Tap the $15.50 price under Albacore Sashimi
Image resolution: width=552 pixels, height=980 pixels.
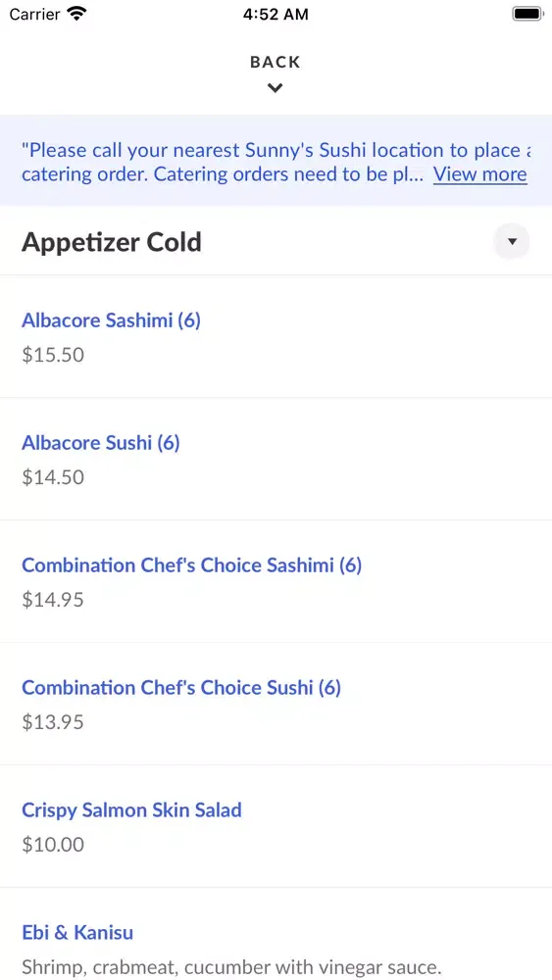(53, 355)
